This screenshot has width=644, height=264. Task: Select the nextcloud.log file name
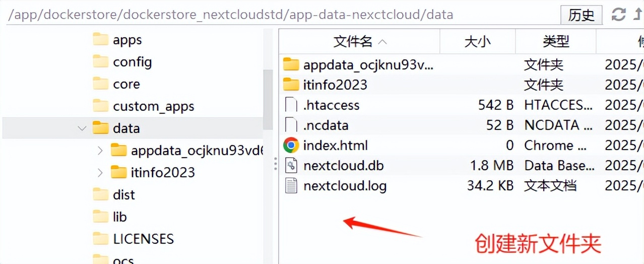coord(345,186)
